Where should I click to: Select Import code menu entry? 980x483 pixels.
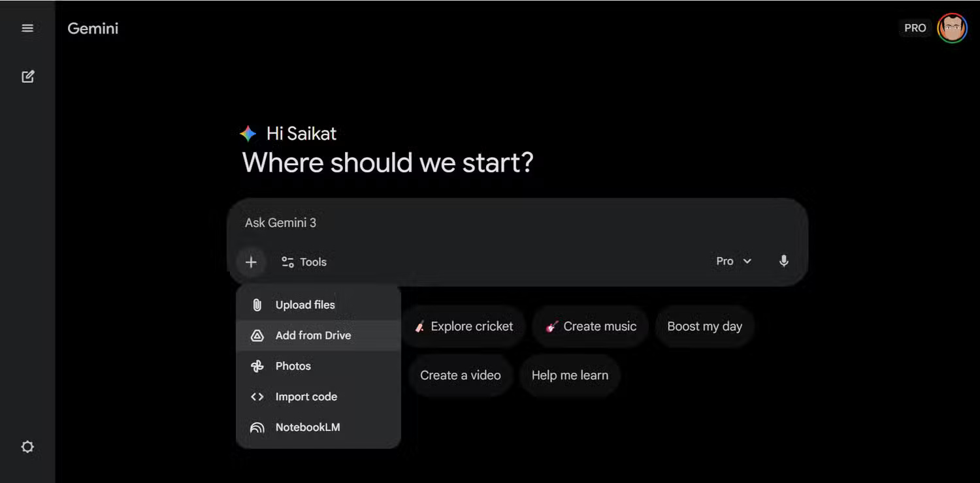tap(306, 397)
